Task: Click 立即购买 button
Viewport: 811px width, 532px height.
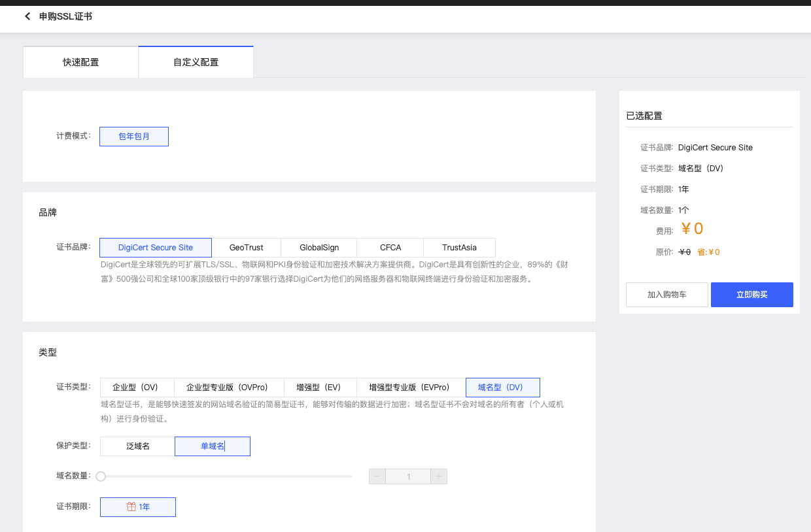Action: click(x=752, y=295)
